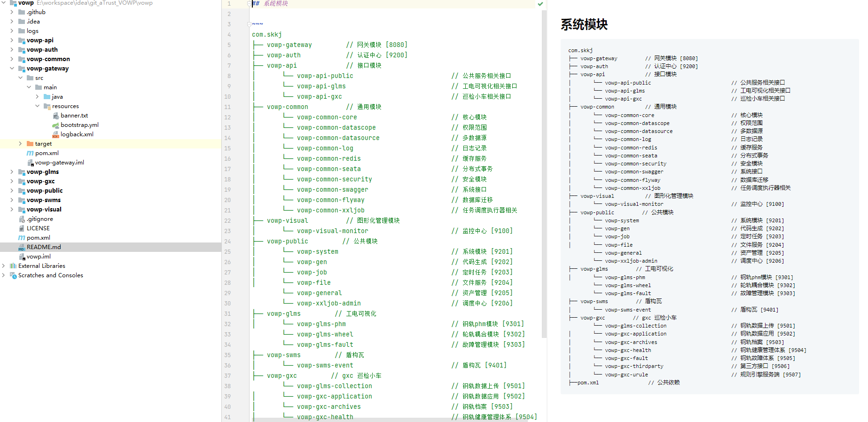Click the README.md markdown icon
The image size is (868, 422).
(22, 247)
